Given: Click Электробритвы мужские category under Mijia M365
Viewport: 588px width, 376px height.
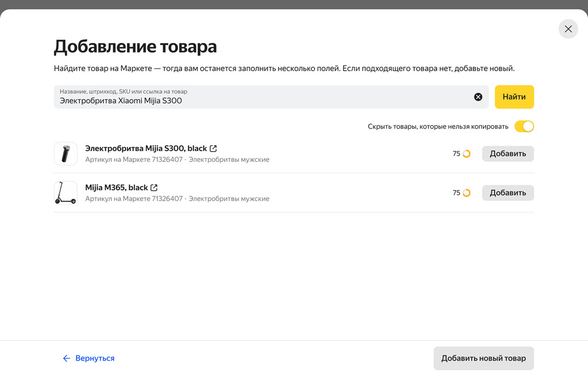Looking at the screenshot, I should tap(229, 199).
